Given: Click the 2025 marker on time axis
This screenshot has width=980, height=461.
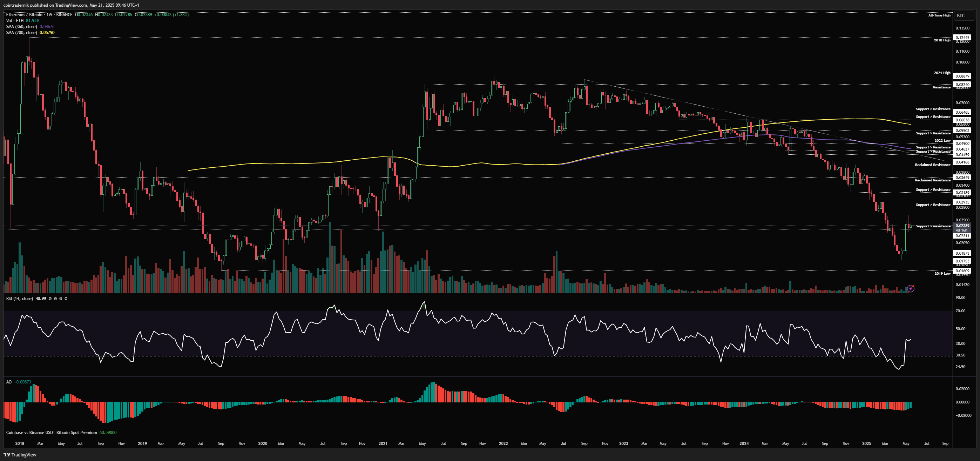Looking at the screenshot, I should [x=866, y=443].
